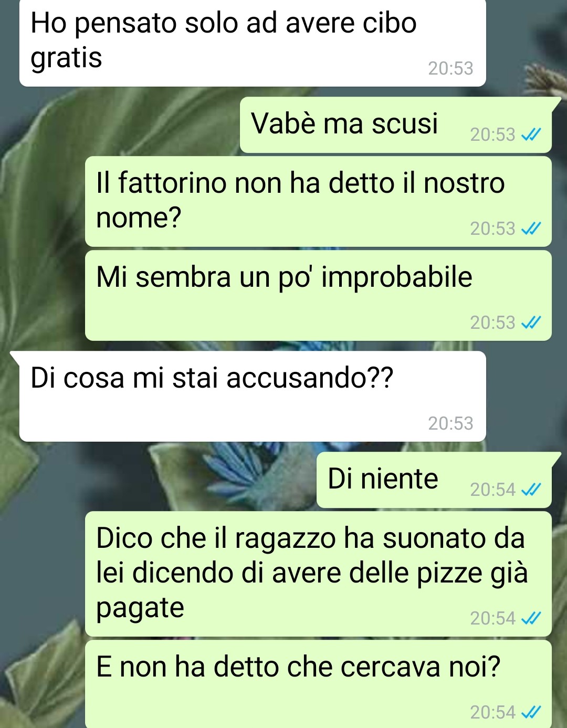Select the message about 'pizze già pagate'

pos(318,574)
